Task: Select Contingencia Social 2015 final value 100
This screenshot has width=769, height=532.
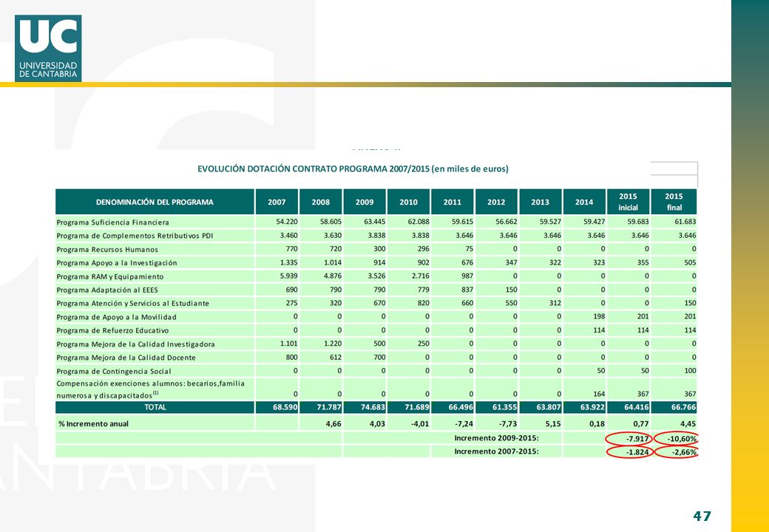Action: click(690, 371)
